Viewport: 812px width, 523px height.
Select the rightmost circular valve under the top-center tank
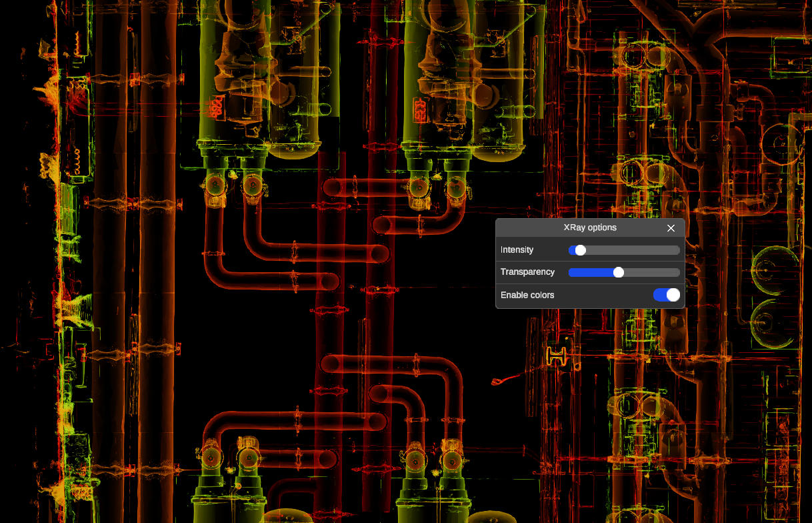[456, 187]
